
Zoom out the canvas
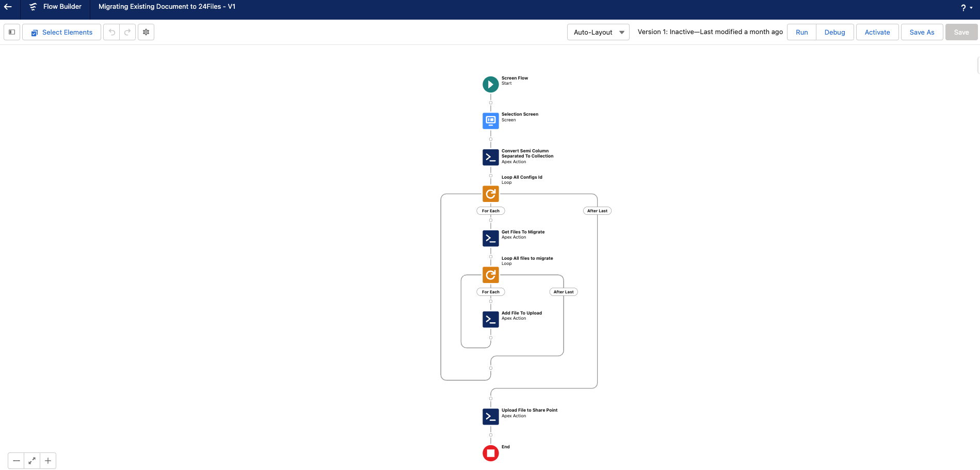(x=17, y=461)
